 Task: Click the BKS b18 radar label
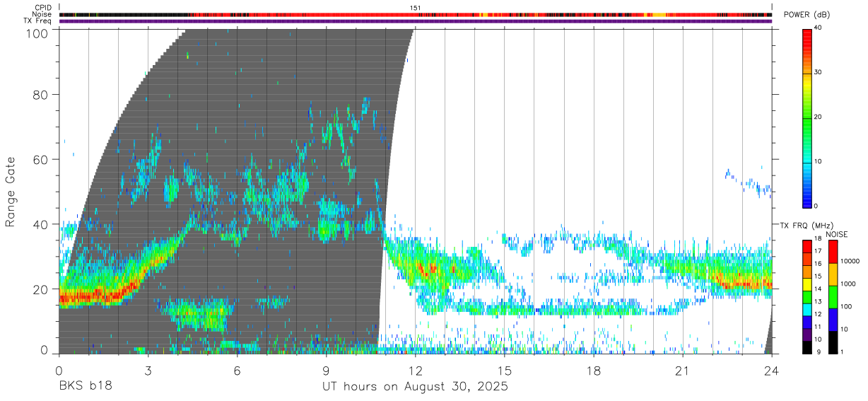point(85,387)
